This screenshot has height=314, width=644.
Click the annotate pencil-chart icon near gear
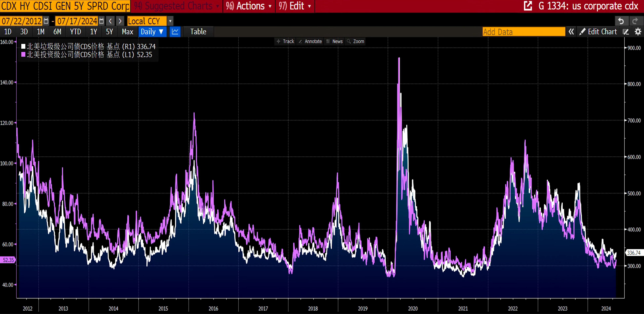point(626,32)
